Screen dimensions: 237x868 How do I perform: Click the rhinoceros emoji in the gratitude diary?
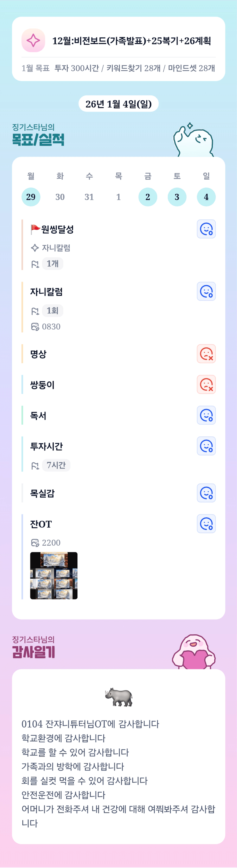tap(119, 697)
